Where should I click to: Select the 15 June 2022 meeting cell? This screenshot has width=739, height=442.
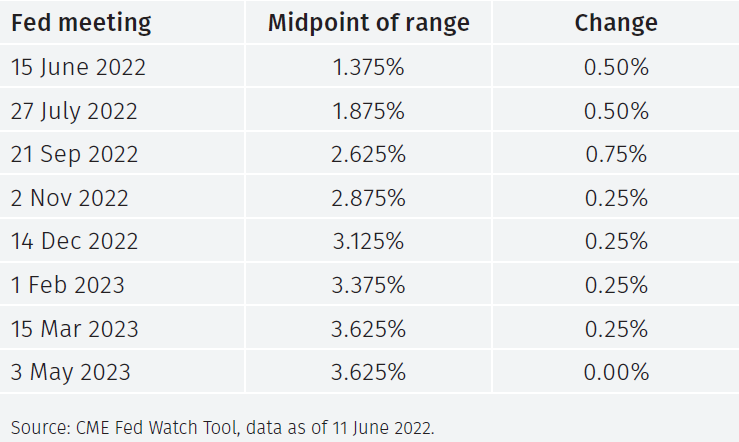[x=78, y=67]
